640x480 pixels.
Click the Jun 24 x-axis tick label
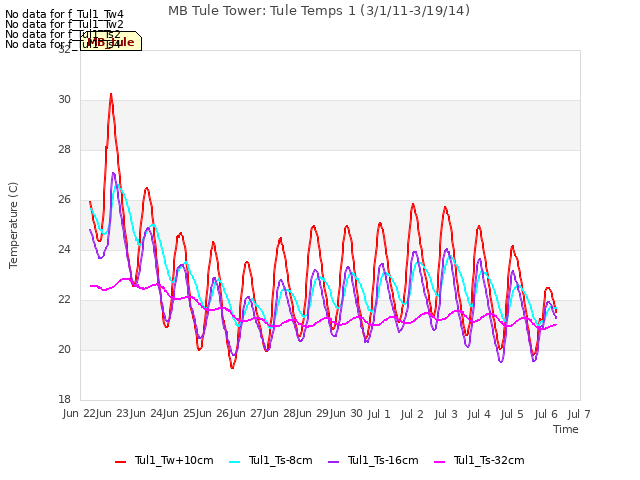[x=146, y=414]
